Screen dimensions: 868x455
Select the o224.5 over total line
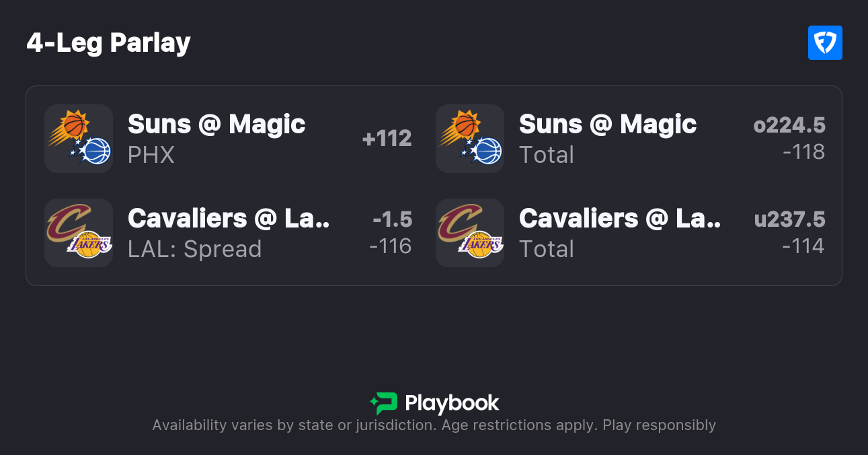click(x=789, y=125)
